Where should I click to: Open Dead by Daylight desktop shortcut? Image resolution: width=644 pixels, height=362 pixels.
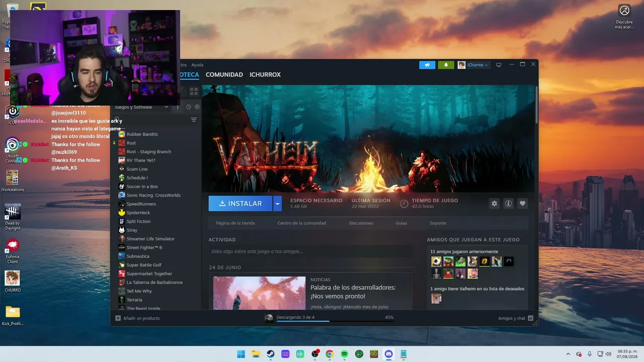pyautogui.click(x=13, y=218)
